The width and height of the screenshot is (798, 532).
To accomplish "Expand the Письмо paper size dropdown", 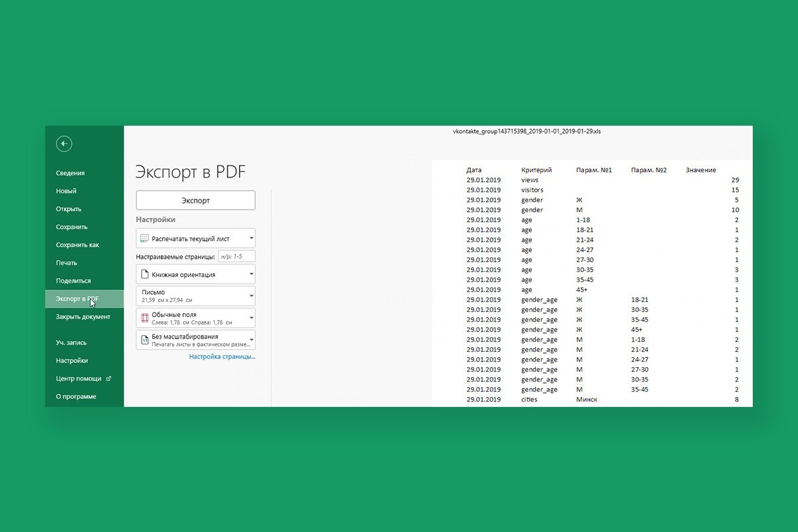I will tap(196, 296).
